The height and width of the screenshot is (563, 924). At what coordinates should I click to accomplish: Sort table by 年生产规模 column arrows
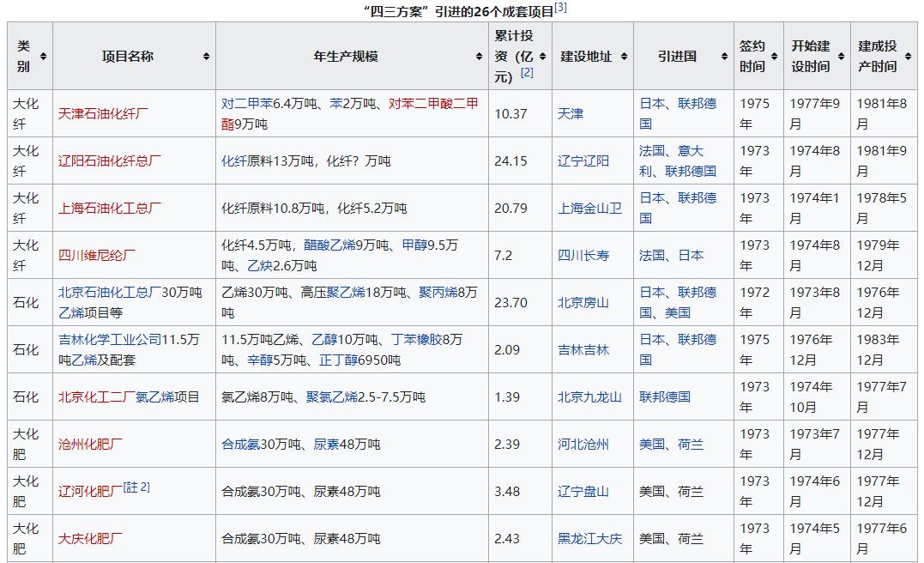(479, 56)
